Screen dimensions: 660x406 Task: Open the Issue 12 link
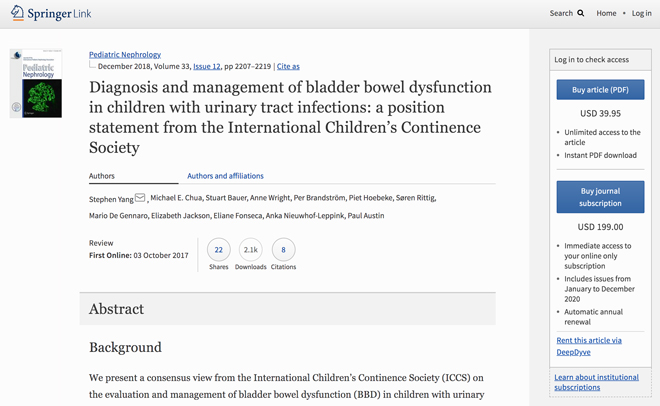(207, 66)
